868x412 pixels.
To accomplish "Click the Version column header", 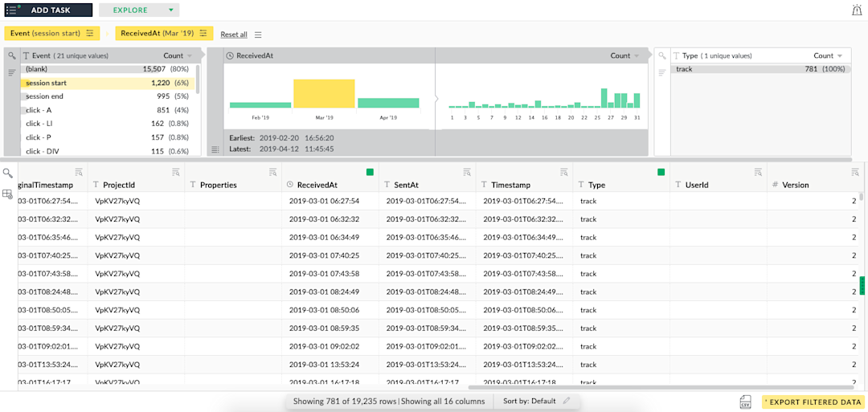I will 796,185.
